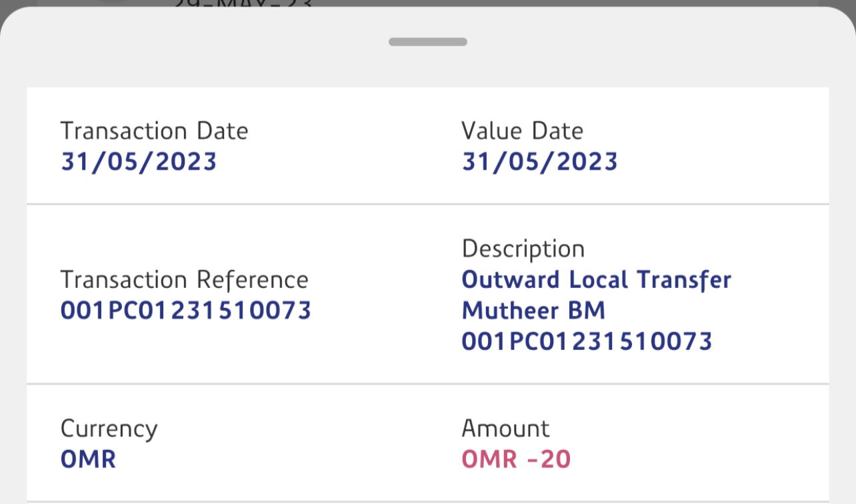Click the Transaction Reference label
The width and height of the screenshot is (856, 504).
coord(184,280)
